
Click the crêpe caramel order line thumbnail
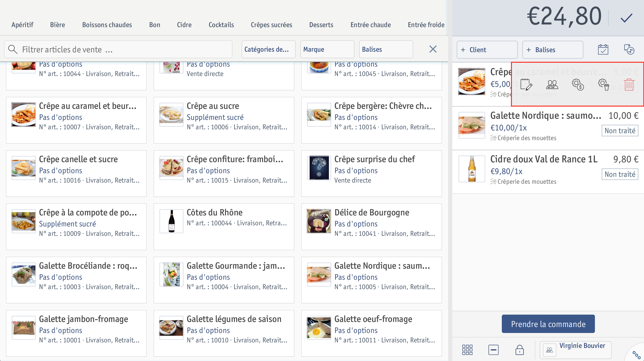(472, 82)
